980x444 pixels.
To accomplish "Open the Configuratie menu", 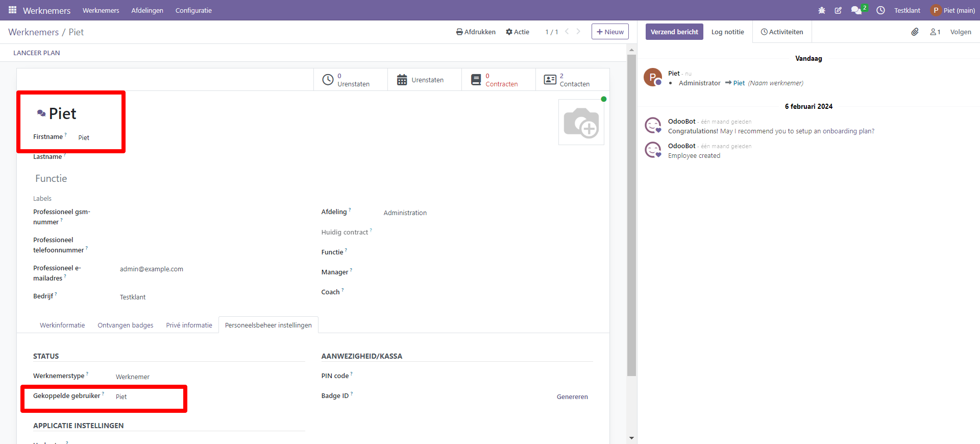I will (193, 10).
